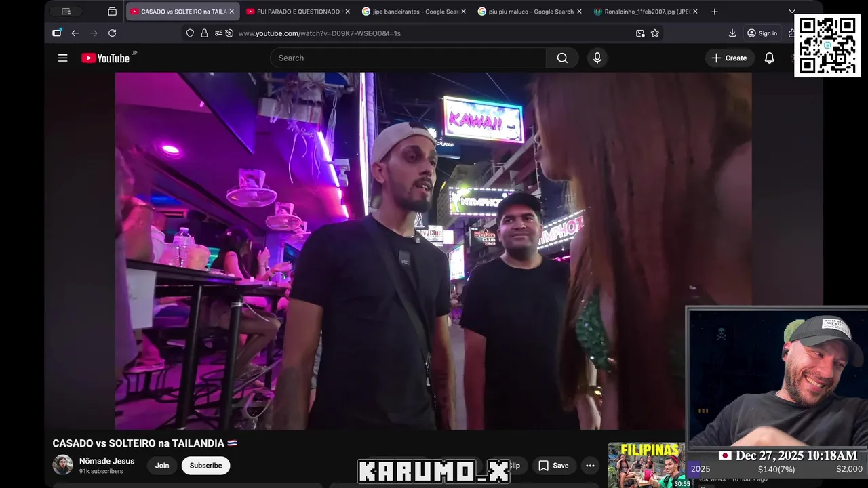The height and width of the screenshot is (488, 868).
Task: View site security padlock information
Action: click(204, 33)
